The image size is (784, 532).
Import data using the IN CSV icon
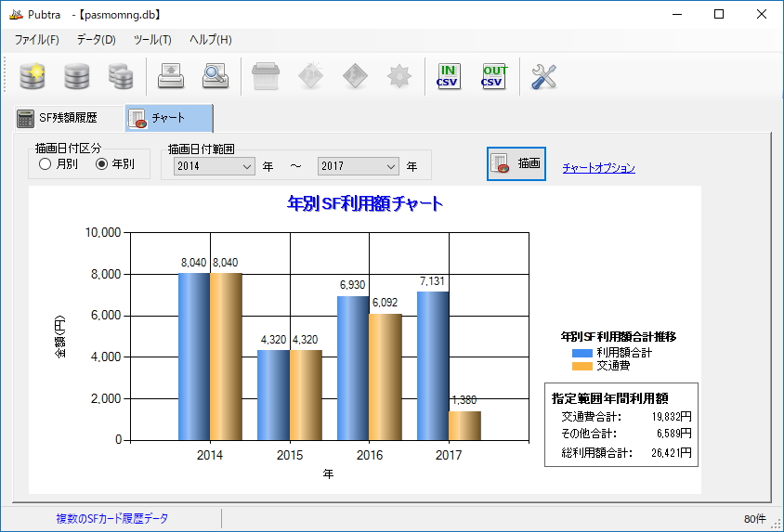click(449, 76)
